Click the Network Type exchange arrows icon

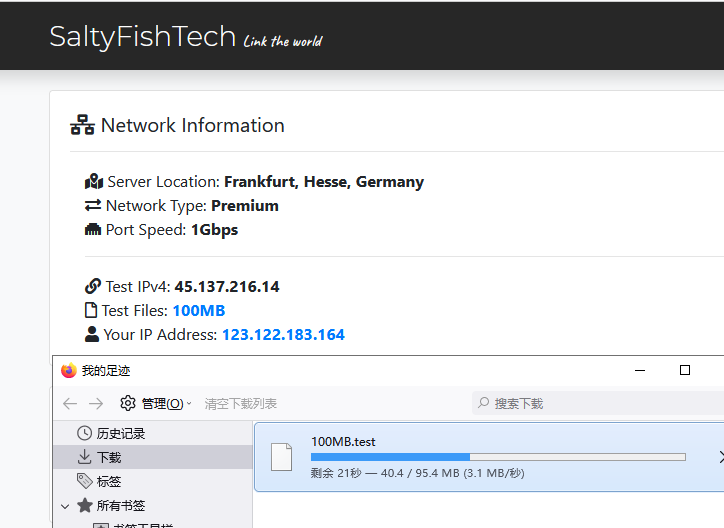click(93, 205)
